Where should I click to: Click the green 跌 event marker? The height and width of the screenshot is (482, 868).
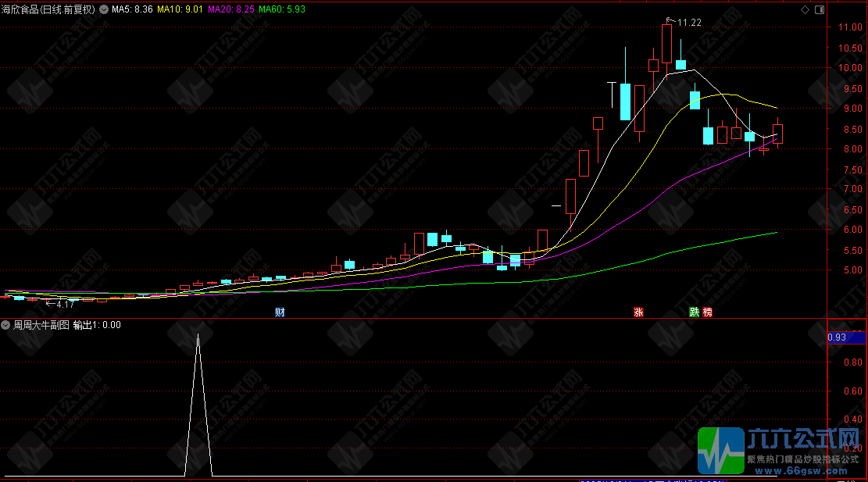pyautogui.click(x=695, y=312)
